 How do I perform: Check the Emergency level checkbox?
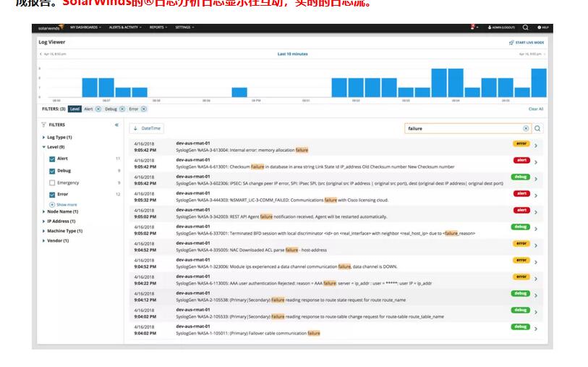point(52,183)
